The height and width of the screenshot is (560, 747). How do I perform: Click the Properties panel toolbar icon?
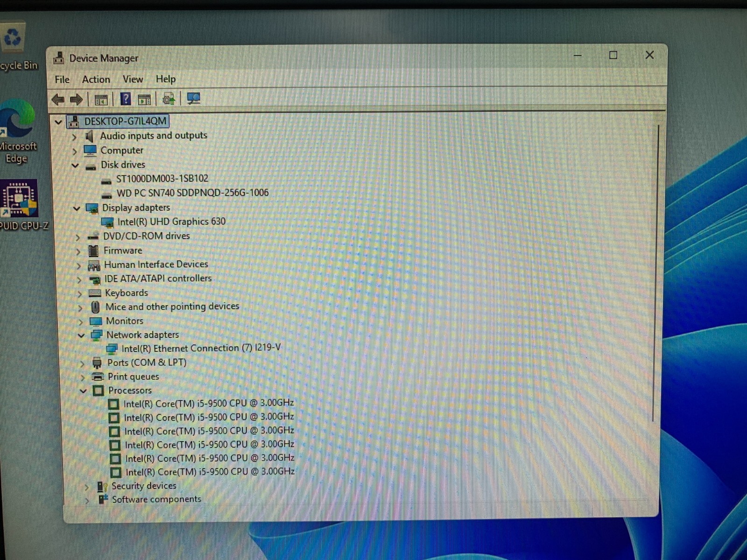144,99
